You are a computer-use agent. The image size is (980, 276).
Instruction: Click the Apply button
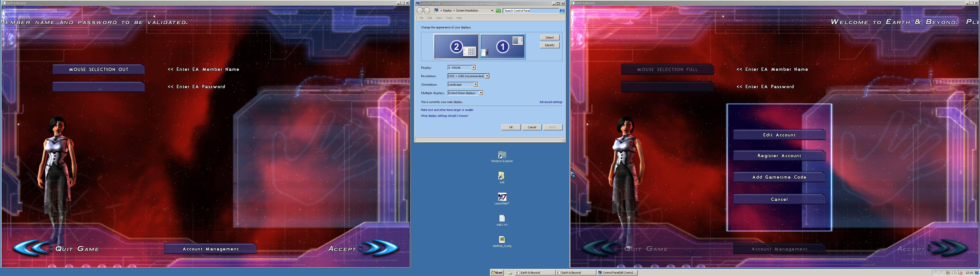(x=553, y=127)
